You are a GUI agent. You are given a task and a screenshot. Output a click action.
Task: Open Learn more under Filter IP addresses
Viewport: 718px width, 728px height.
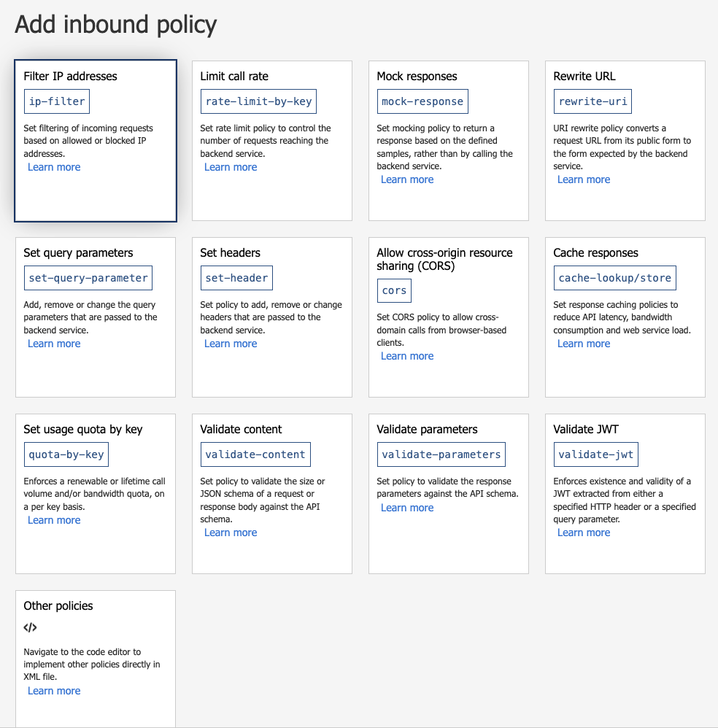(54, 167)
